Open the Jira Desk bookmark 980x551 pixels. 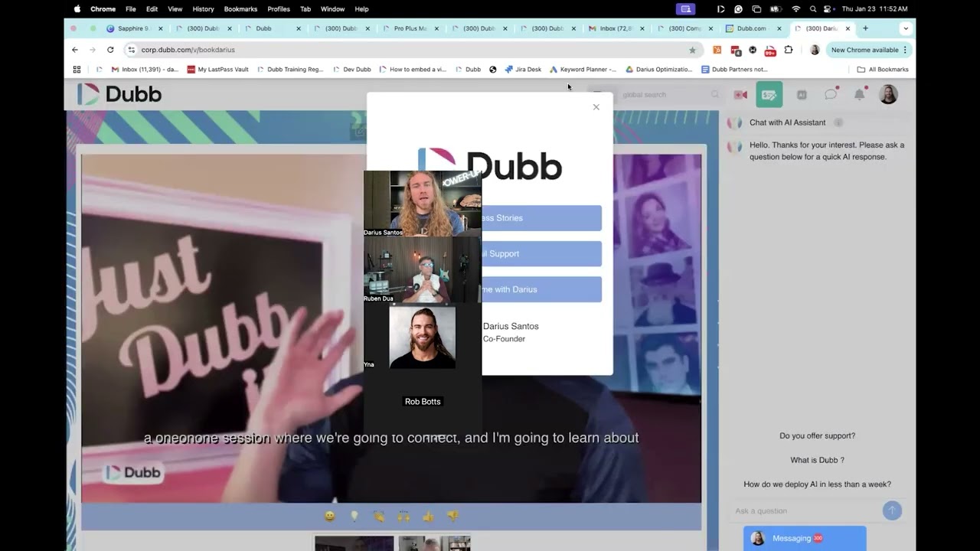pyautogui.click(x=523, y=69)
